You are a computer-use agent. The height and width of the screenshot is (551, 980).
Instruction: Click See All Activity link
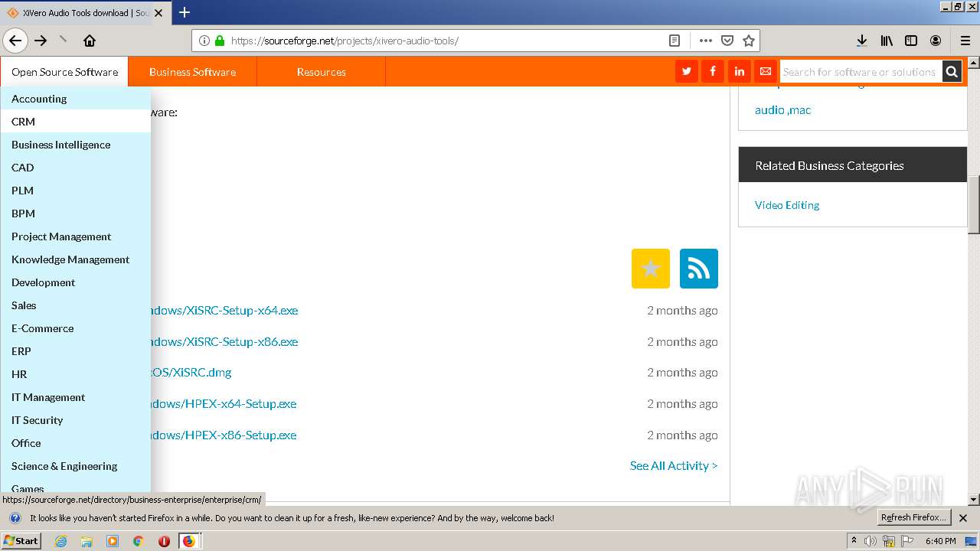coord(674,465)
